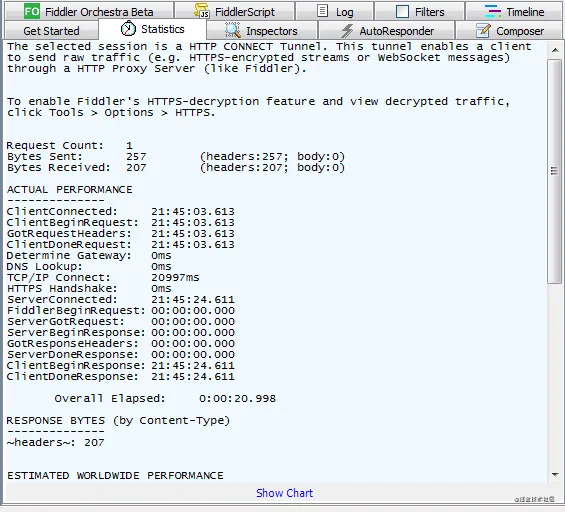Click the 'Bytes Received:' line
The width and height of the screenshot is (565, 512).
click(x=176, y=168)
